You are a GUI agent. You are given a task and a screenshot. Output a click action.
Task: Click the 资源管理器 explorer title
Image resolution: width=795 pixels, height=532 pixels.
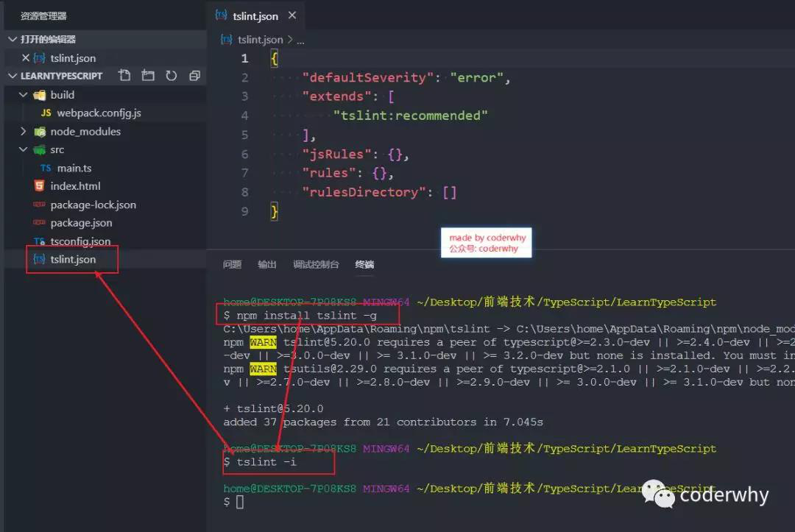coord(43,15)
